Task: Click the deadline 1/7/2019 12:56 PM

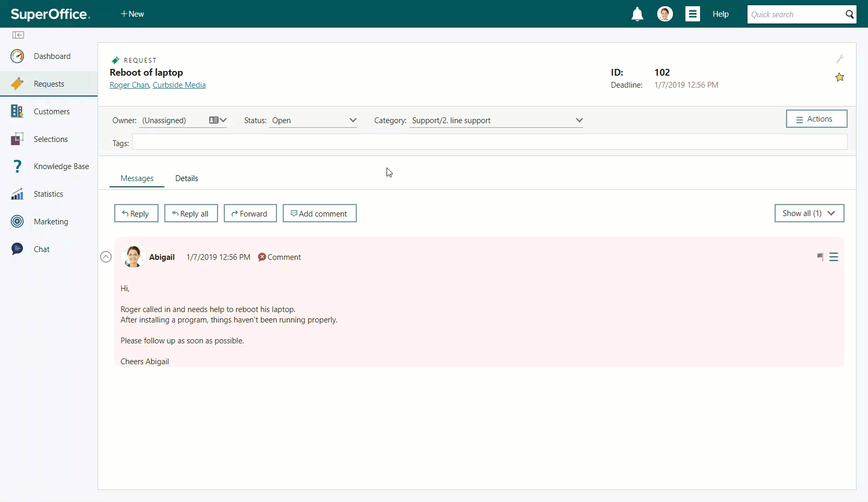Action: (x=686, y=85)
